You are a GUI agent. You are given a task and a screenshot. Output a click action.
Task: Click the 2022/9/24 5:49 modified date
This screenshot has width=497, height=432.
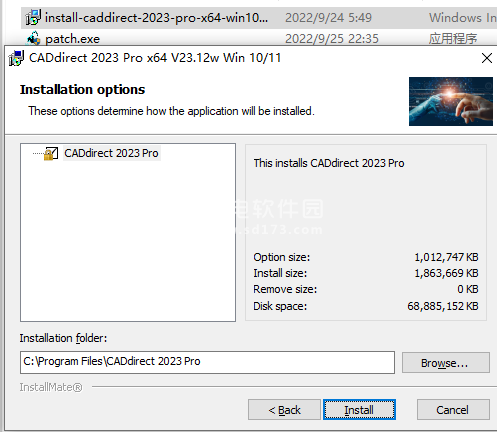[328, 18]
